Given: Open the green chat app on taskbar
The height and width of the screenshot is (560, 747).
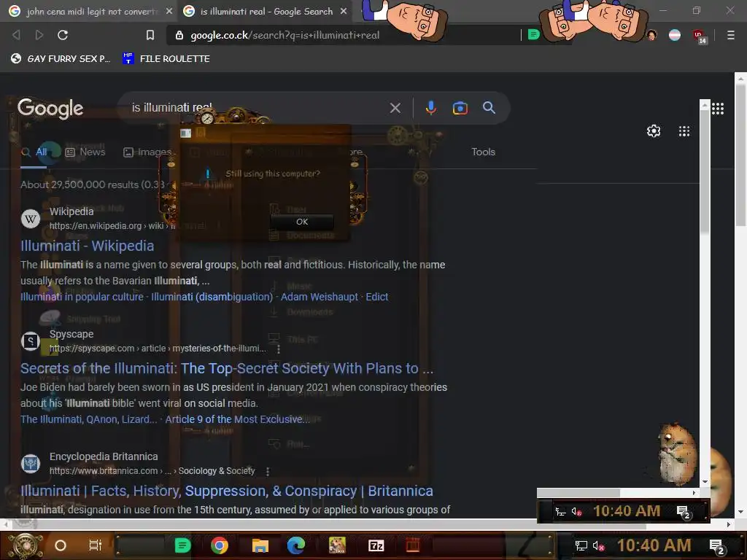Looking at the screenshot, I should point(182,545).
